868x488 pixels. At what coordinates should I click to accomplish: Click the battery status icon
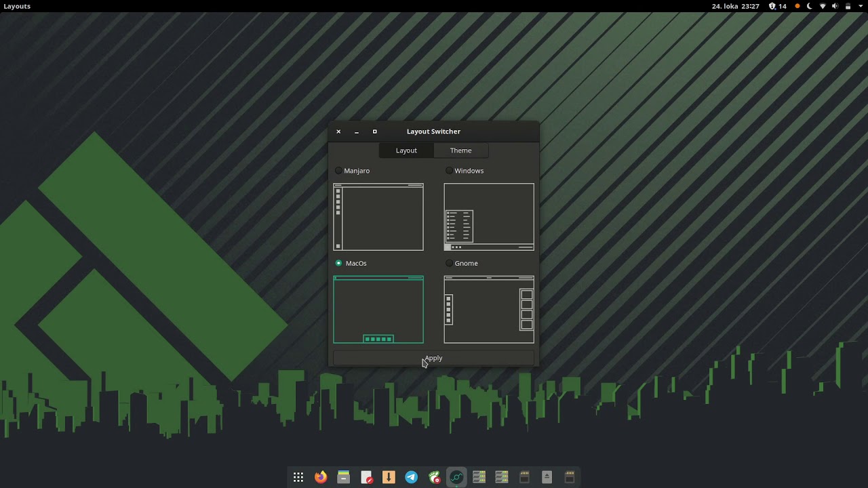(x=848, y=6)
